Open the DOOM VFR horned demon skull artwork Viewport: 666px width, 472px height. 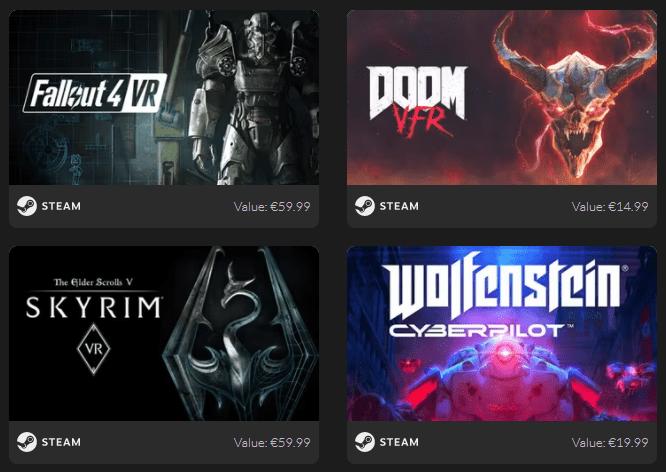point(573,96)
